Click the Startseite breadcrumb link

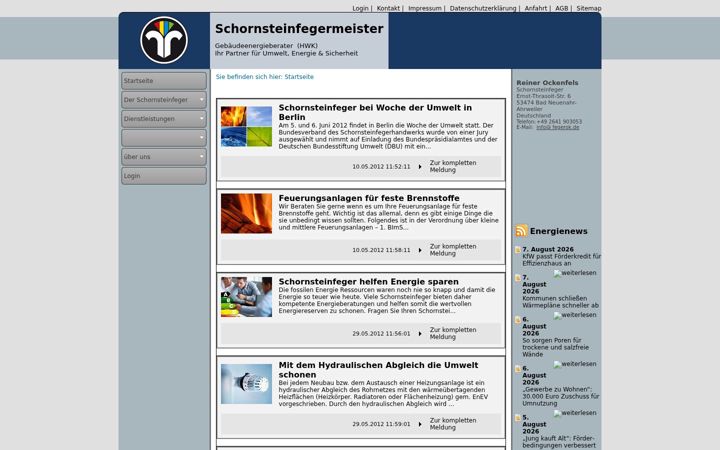point(299,77)
